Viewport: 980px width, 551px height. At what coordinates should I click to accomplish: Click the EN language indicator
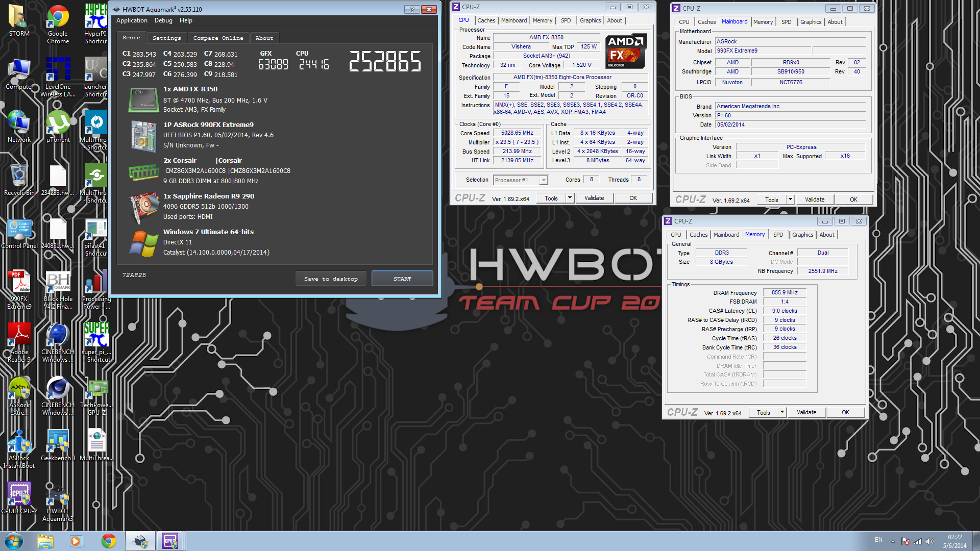pyautogui.click(x=878, y=540)
